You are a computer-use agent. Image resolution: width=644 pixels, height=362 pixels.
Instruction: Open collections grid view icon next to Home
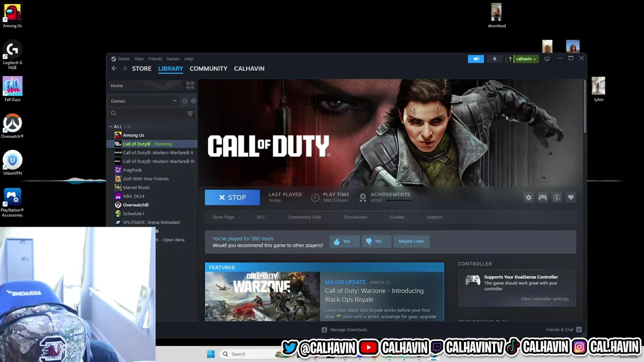coord(190,85)
